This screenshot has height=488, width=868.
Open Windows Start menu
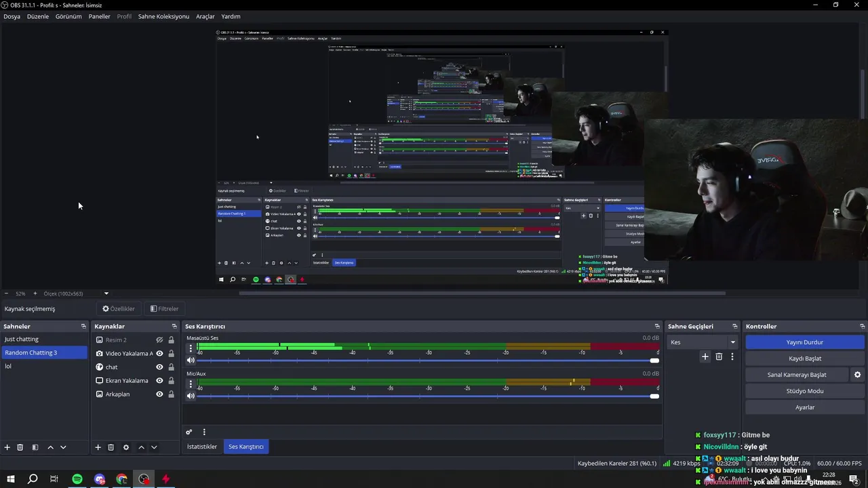(11, 479)
